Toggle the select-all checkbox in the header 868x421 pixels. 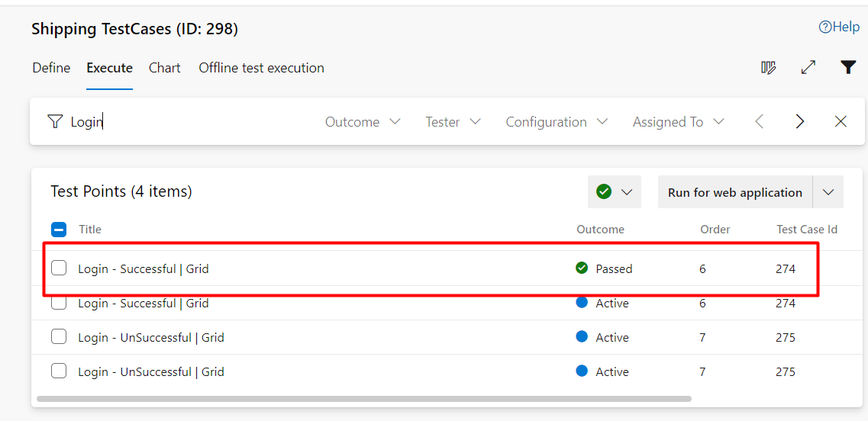[59, 229]
